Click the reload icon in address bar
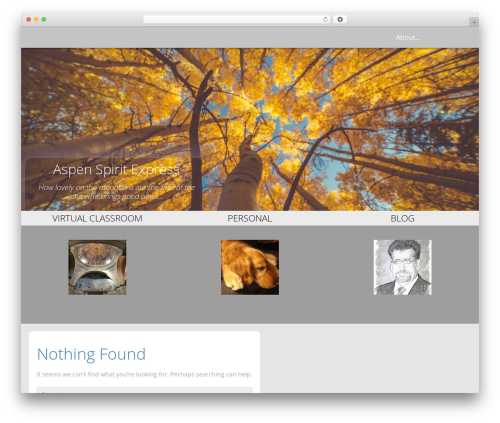 [325, 20]
